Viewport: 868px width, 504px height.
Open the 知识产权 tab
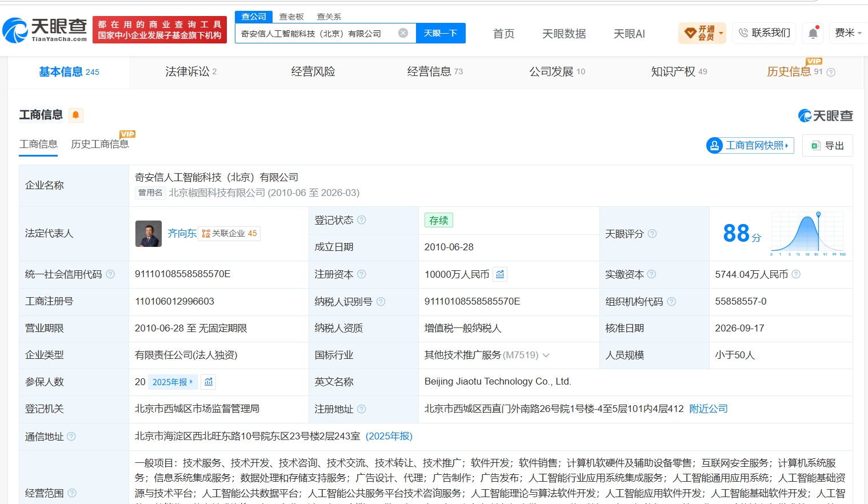[679, 71]
